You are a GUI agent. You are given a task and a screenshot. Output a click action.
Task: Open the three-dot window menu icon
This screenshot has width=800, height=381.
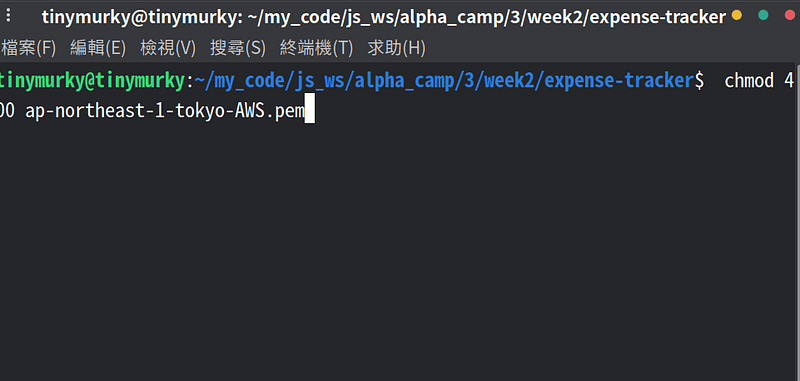pyautogui.click(x=8, y=15)
